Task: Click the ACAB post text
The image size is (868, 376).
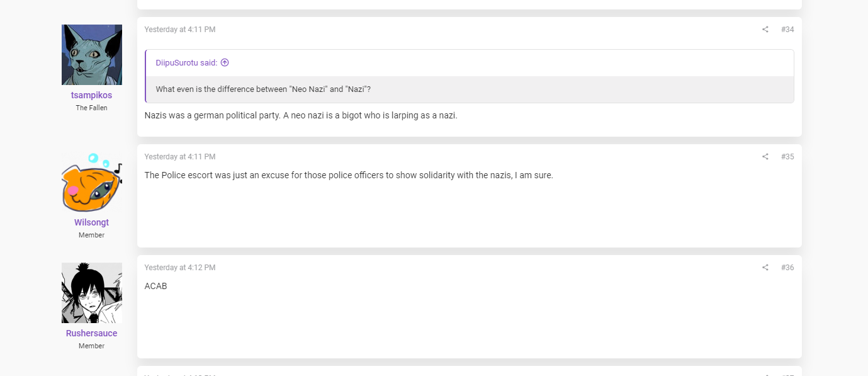Action: click(155, 286)
